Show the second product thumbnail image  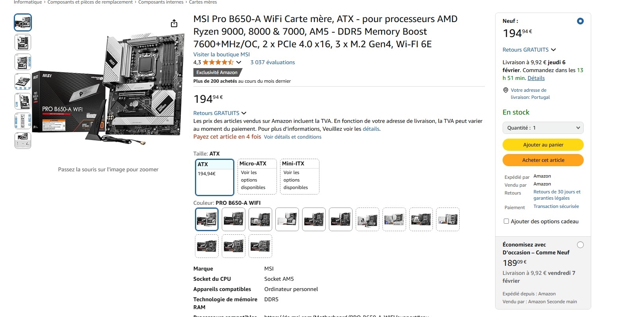[23, 42]
